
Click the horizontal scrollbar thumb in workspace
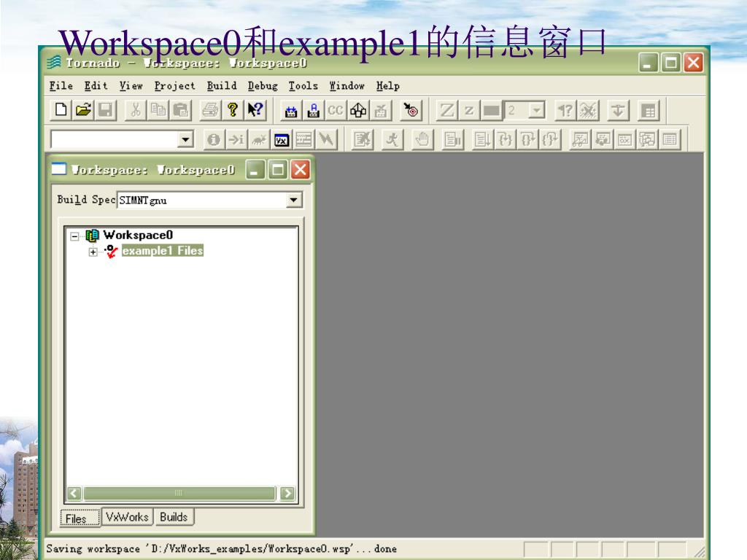[179, 494]
